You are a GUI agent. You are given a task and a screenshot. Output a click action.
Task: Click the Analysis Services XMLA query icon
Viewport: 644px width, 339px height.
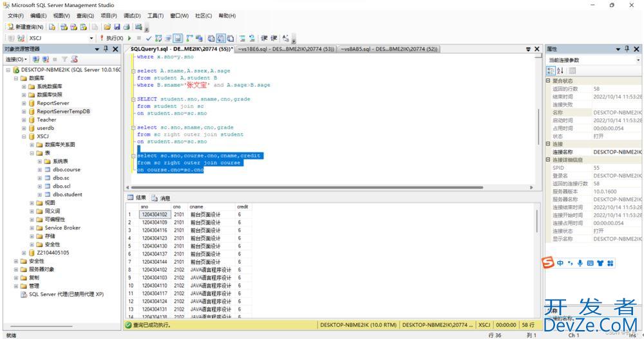[74, 26]
